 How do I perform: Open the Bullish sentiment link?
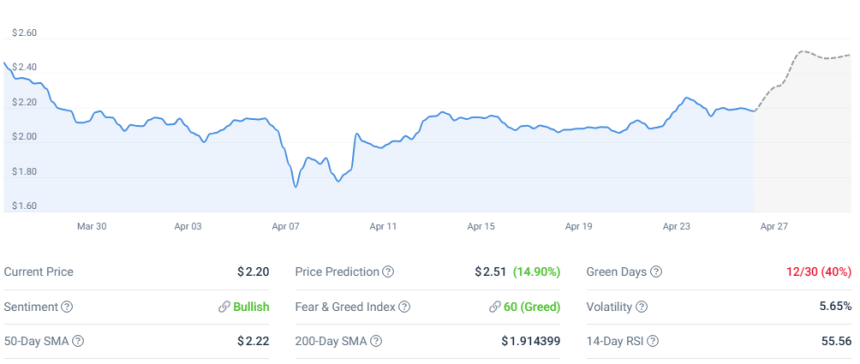251,307
